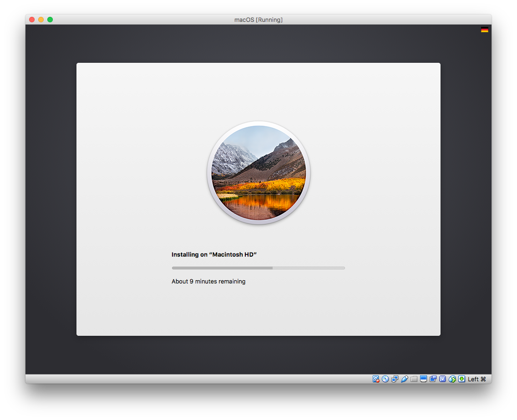Zoom the VM window with green button
517x420 pixels.
(x=50, y=20)
